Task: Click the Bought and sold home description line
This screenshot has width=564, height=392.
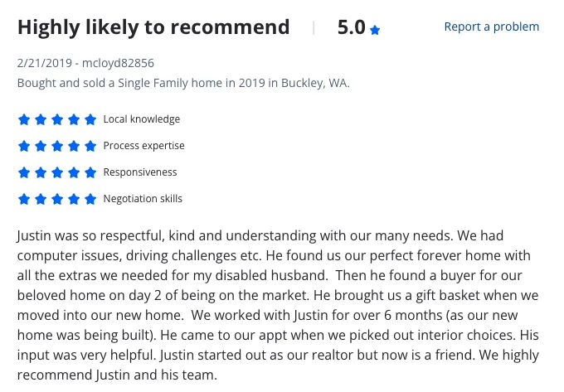Action: (183, 83)
